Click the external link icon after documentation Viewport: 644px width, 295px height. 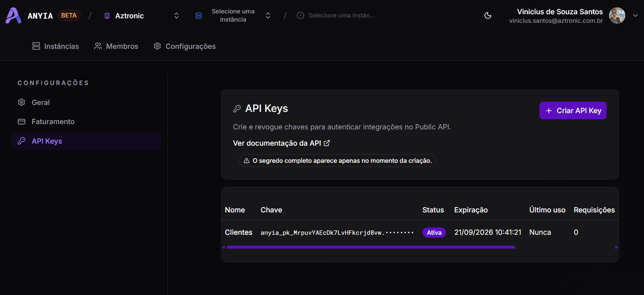326,143
